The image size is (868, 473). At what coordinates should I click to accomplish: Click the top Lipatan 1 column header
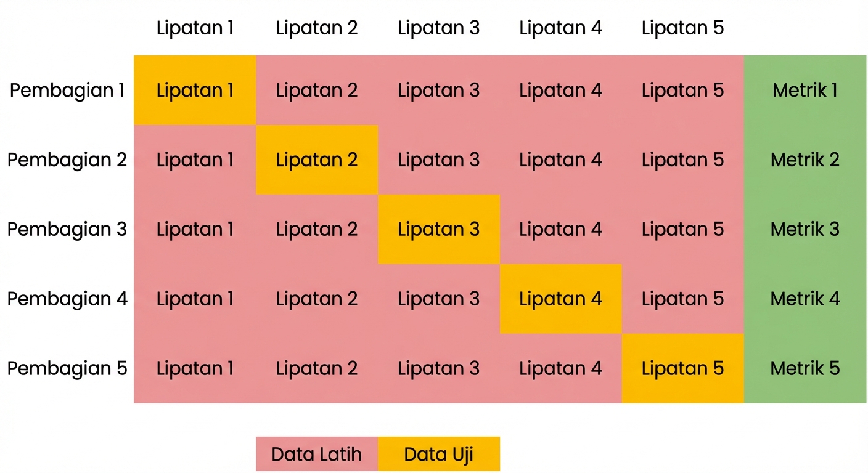click(x=195, y=28)
